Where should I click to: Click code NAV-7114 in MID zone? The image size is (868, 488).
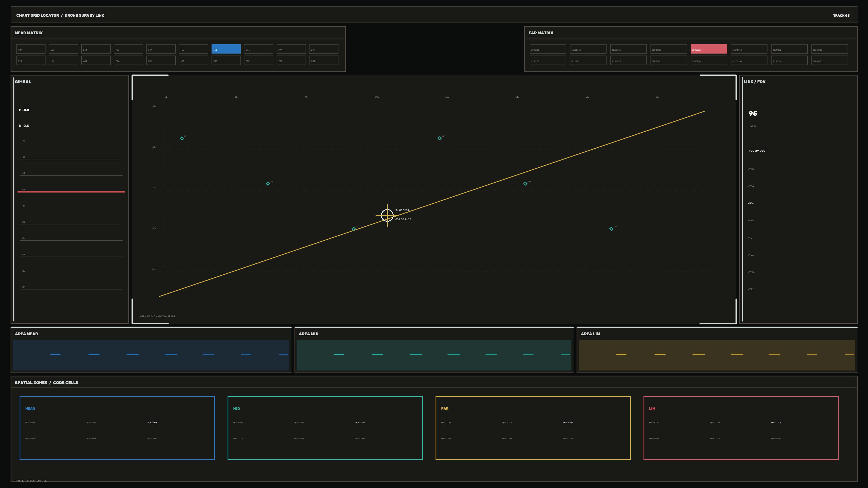pyautogui.click(x=238, y=439)
